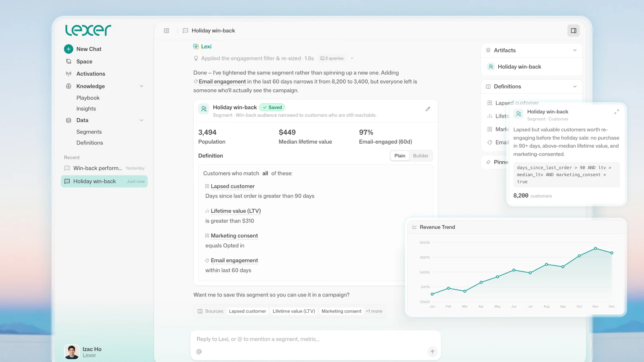Click the 2 queries badge
644x362 pixels.
point(332,58)
